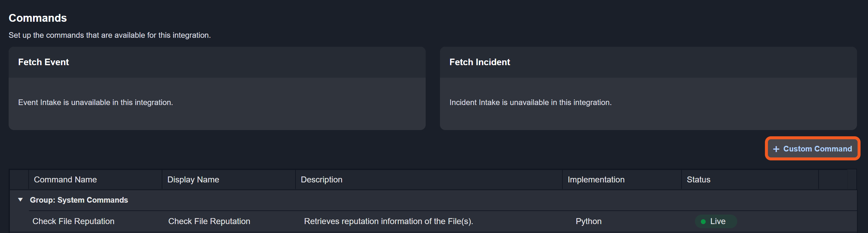Click the Event Intake unavailable message
Image resolution: width=868 pixels, height=233 pixels.
(x=95, y=102)
